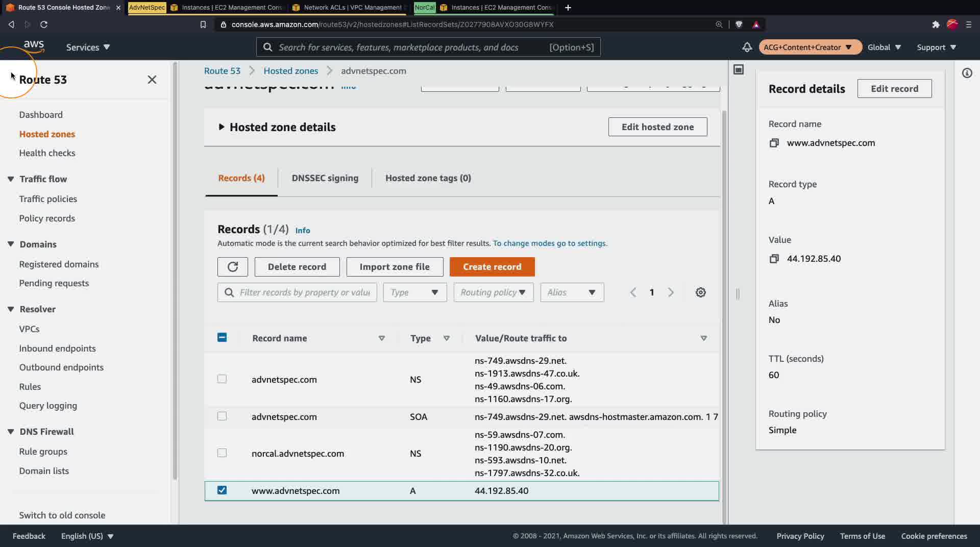Close the Route 53 navigation panel

(x=152, y=80)
